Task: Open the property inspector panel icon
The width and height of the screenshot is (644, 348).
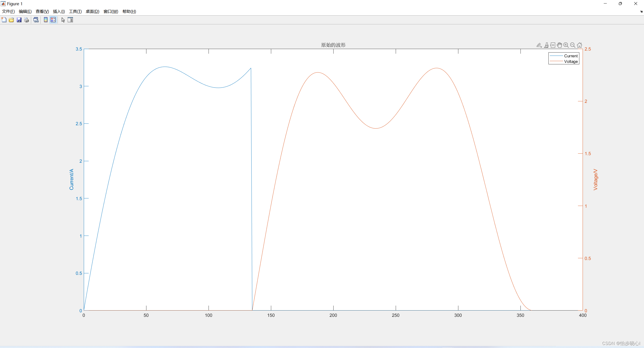Action: pos(70,20)
